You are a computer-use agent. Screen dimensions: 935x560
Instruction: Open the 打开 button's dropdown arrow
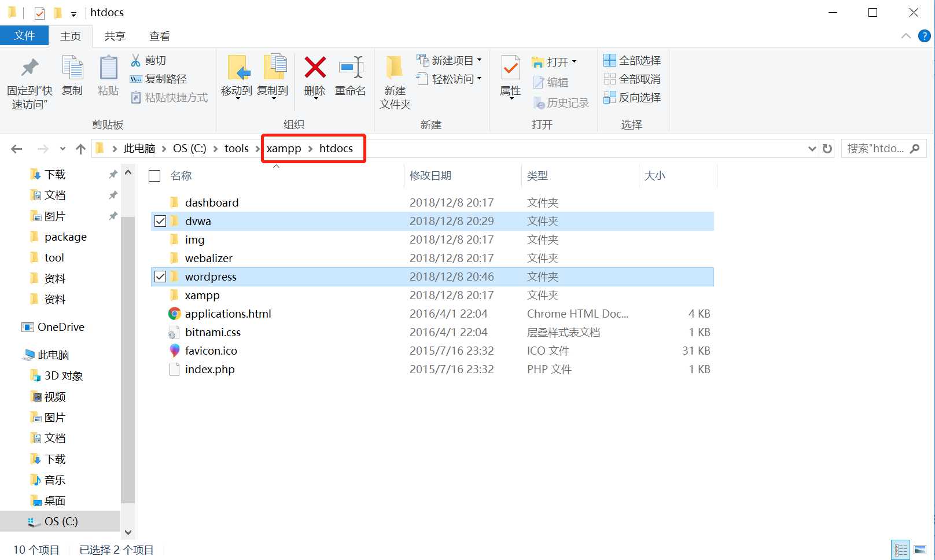[574, 61]
